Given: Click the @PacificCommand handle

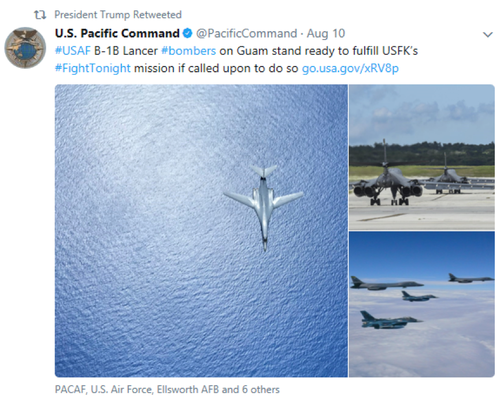Looking at the screenshot, I should 246,33.
